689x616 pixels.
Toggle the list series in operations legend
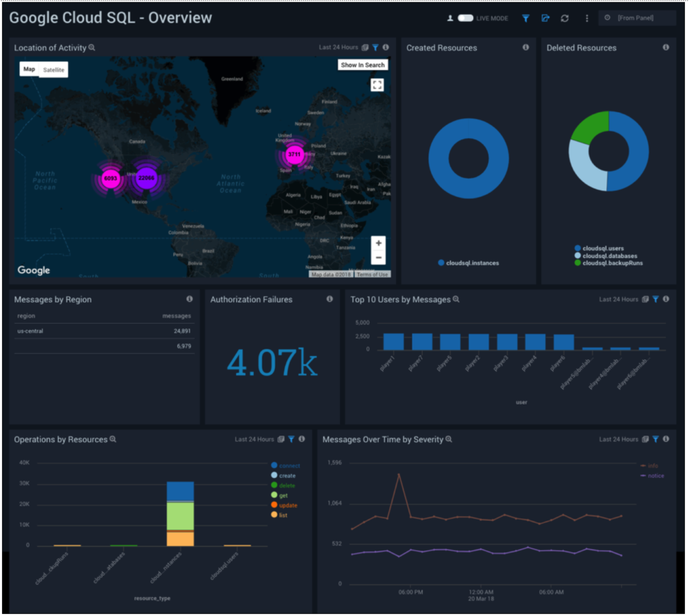click(x=279, y=515)
